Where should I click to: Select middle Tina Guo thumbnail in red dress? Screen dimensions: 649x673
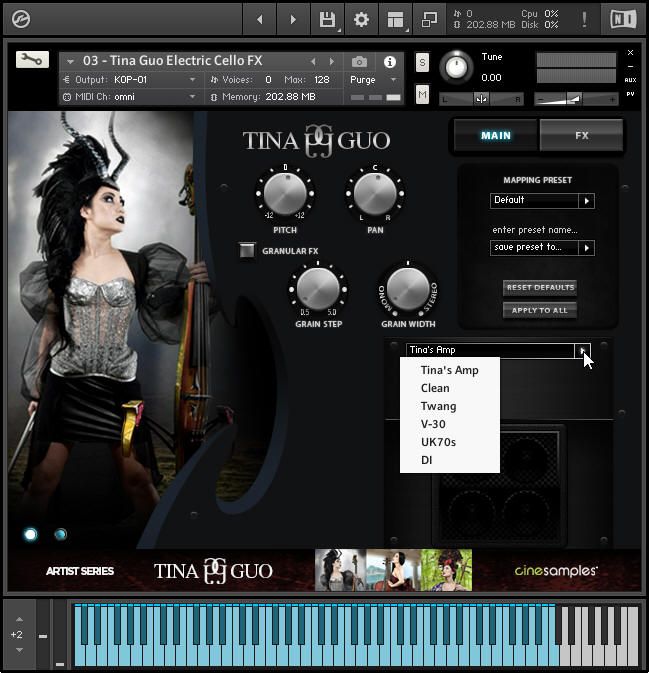point(393,570)
